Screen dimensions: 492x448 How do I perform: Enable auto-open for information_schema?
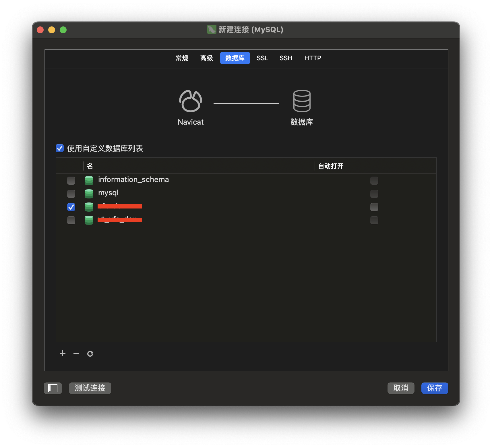[x=374, y=180]
